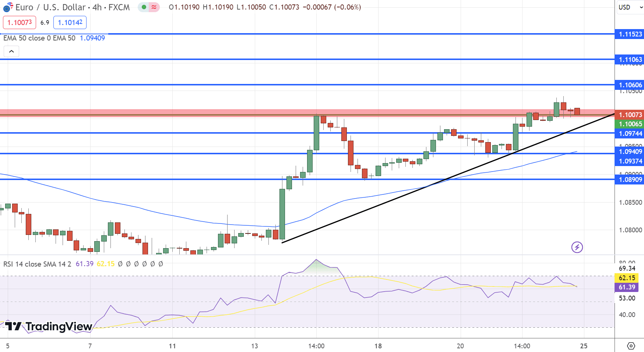Screen dimensions: 644x352
Task: Click the 53.00 RSI scale value
Action: tap(627, 298)
